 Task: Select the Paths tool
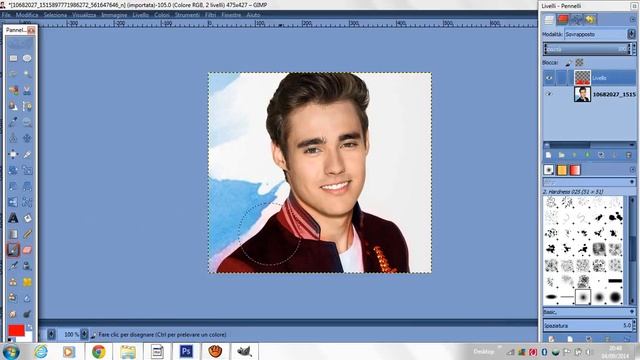27,106
